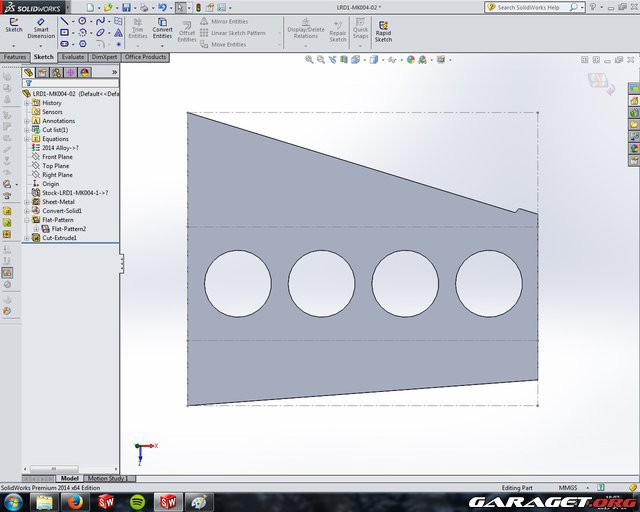Open the Evaluate tab
Viewport: 640px width, 512px height.
pos(73,57)
